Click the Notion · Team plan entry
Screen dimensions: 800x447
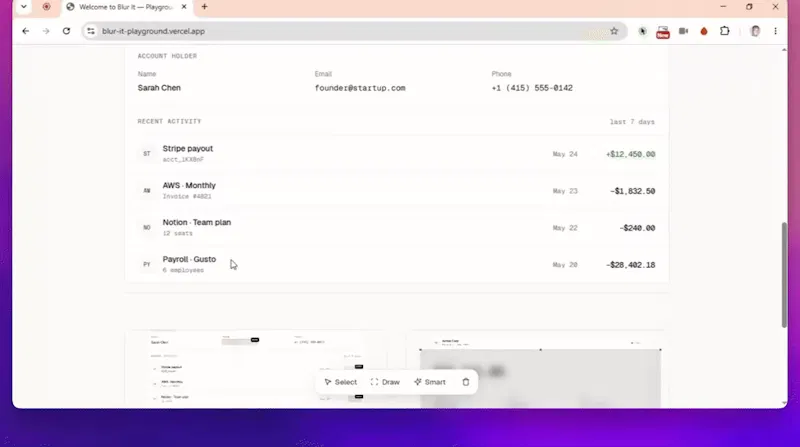pyautogui.click(x=197, y=222)
